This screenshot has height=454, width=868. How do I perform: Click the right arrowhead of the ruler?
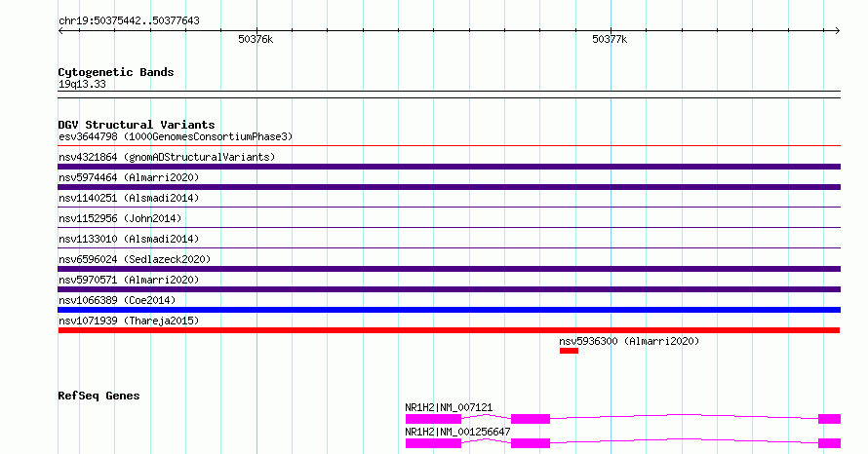(x=837, y=31)
